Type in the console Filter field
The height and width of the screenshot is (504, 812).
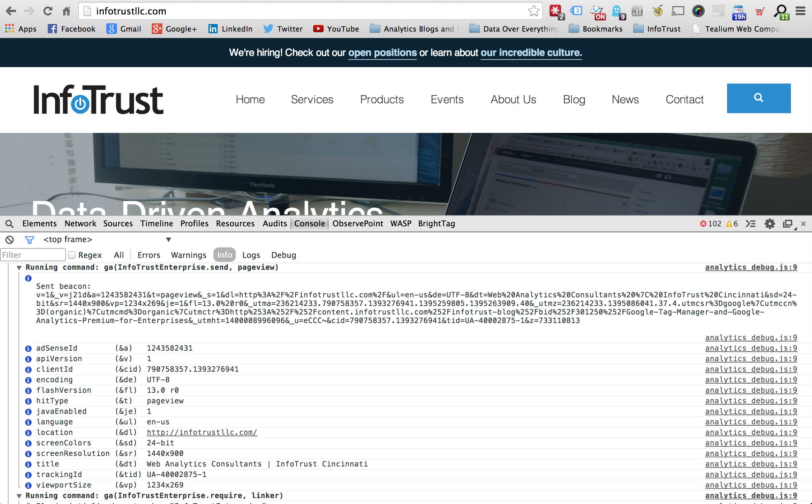pyautogui.click(x=33, y=255)
